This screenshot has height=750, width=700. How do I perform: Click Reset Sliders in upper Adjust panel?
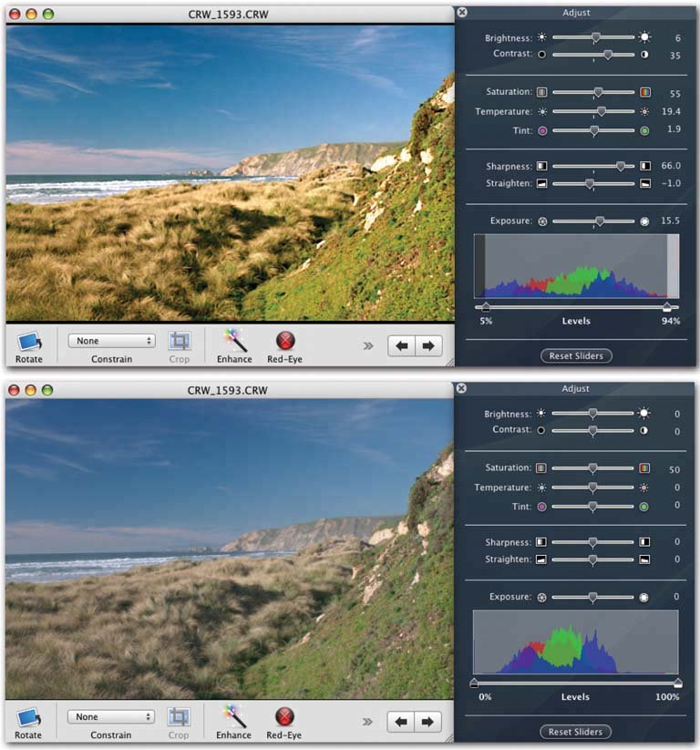tap(576, 356)
